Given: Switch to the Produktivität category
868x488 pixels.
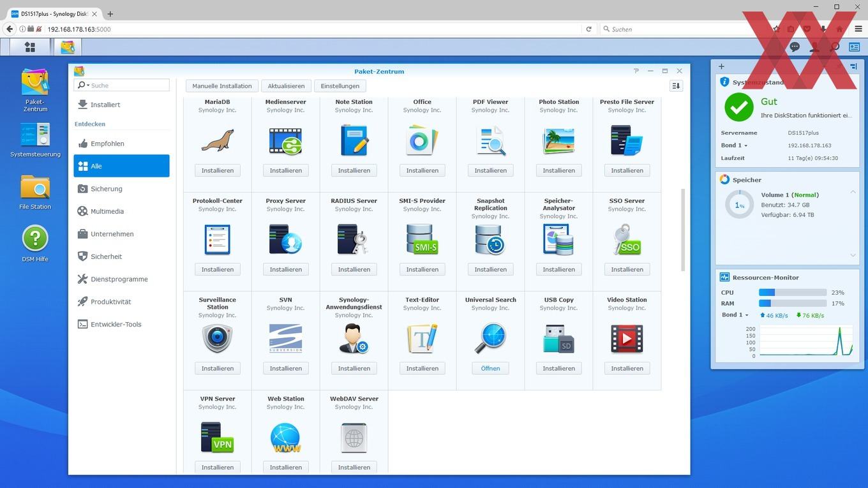Looking at the screenshot, I should tap(121, 302).
